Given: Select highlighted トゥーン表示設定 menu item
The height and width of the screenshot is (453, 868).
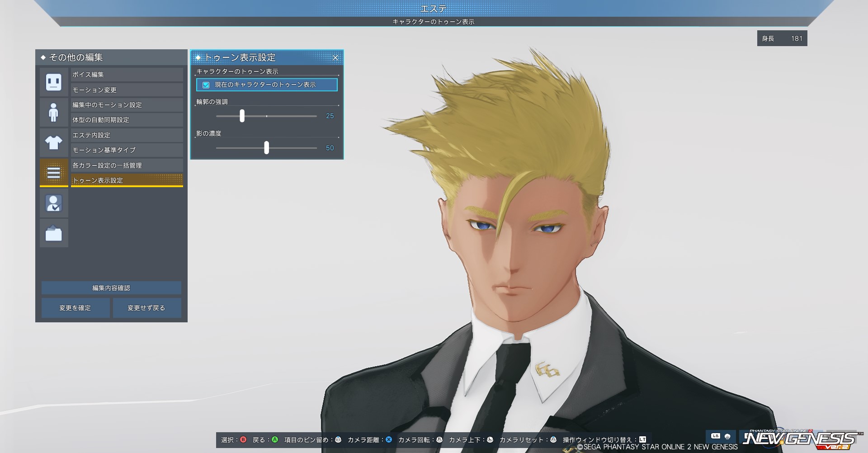Looking at the screenshot, I should coord(127,180).
